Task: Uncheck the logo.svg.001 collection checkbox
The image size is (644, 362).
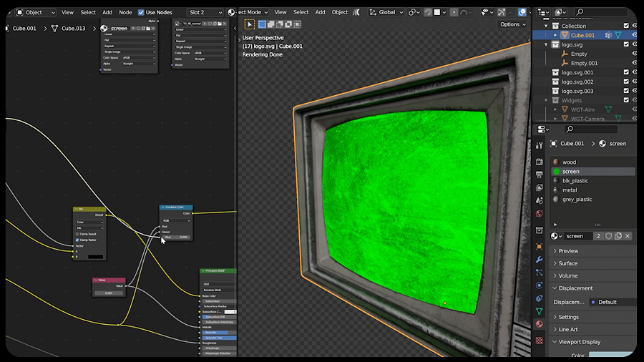Action: coord(626,72)
